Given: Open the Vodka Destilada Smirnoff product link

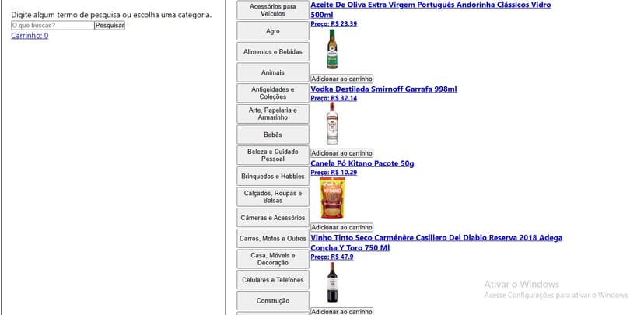Looking at the screenshot, I should (383, 89).
